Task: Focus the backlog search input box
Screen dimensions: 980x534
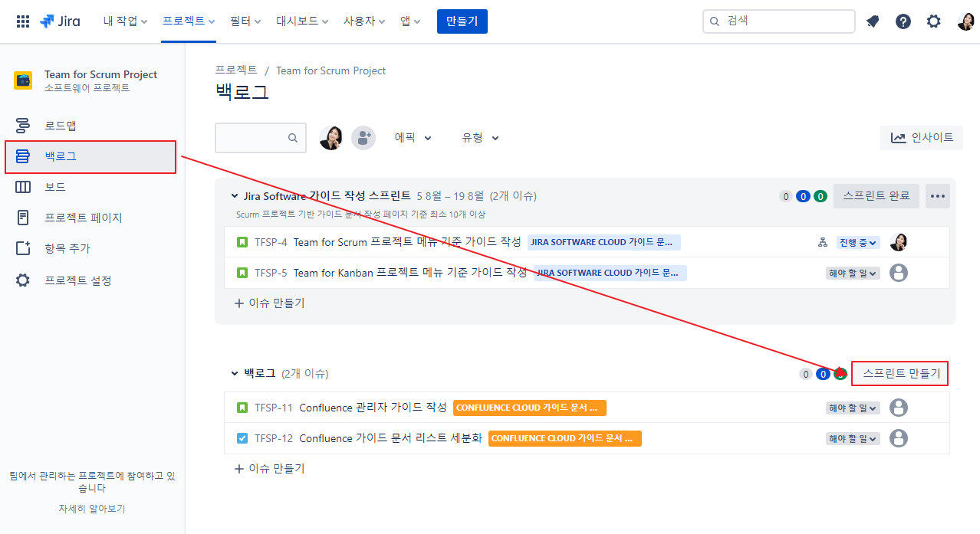Action: (x=261, y=138)
